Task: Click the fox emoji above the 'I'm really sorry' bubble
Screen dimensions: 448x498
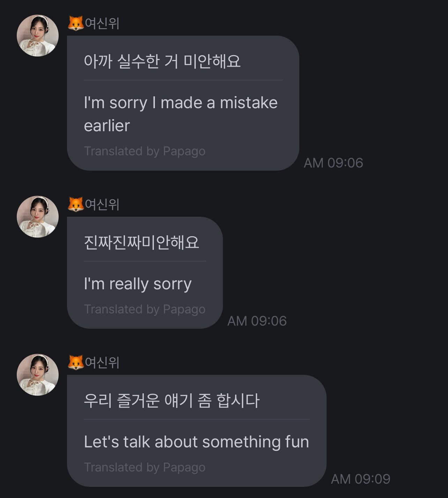Action: [76, 205]
